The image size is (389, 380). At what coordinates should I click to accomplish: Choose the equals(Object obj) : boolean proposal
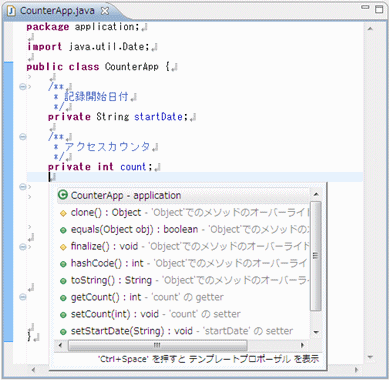[183, 229]
